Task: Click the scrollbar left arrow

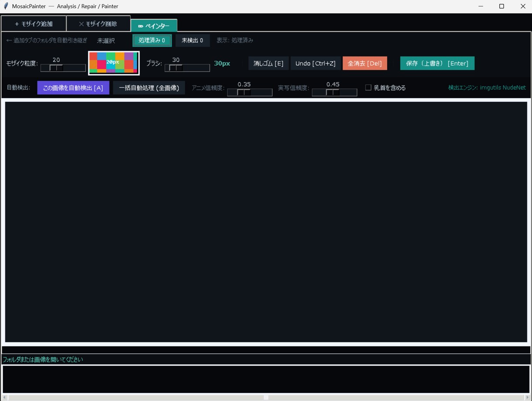Action: pos(5,398)
